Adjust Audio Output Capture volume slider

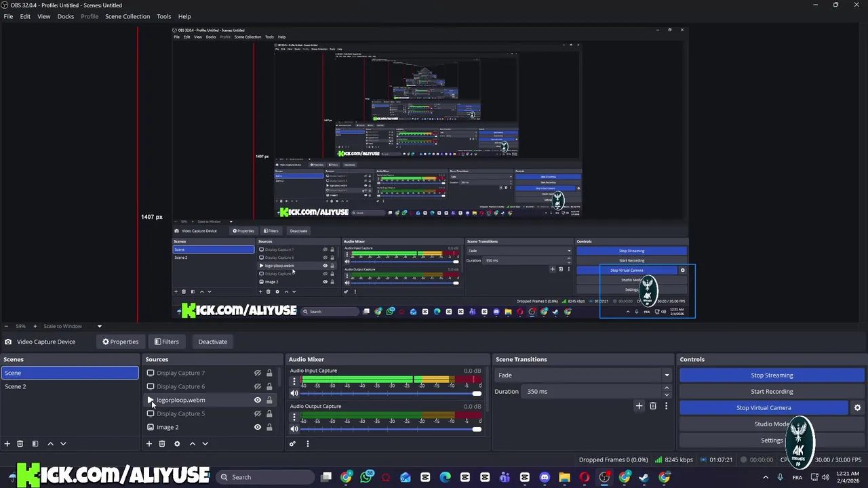[391, 429]
